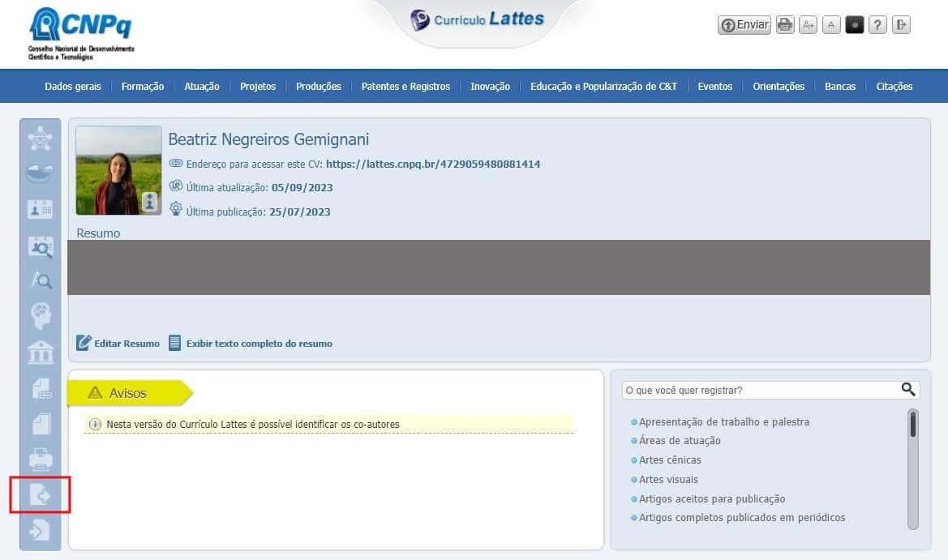948x560 pixels.
Task: Select the contact card icon in the sidebar
Action: coord(40,209)
